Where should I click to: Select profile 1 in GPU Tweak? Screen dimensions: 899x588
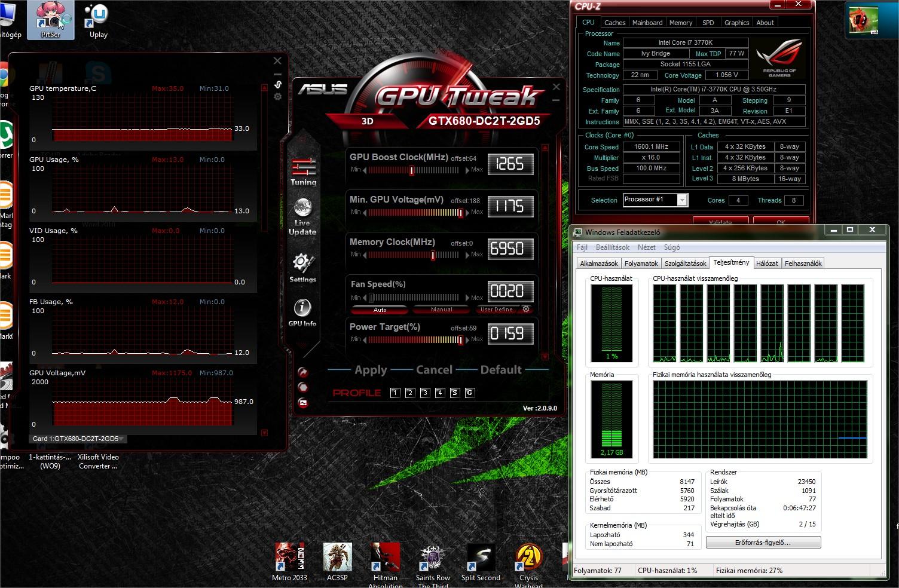point(395,393)
